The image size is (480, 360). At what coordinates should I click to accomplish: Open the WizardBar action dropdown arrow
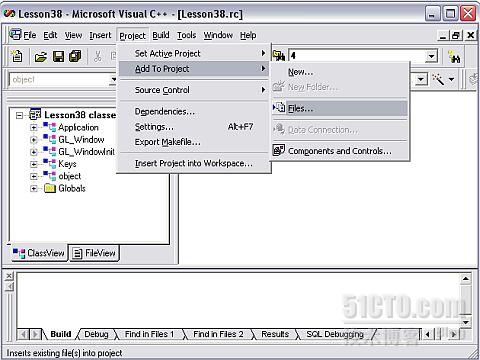[451, 79]
